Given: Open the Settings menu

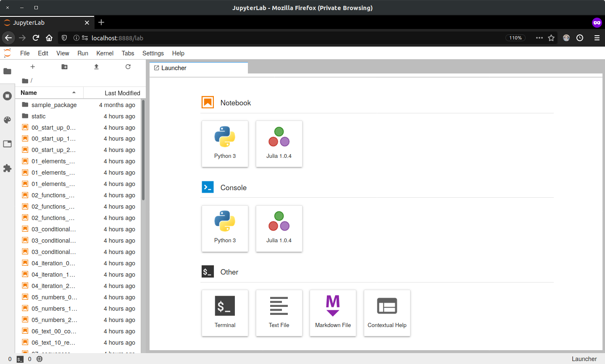Looking at the screenshot, I should pyautogui.click(x=153, y=53).
